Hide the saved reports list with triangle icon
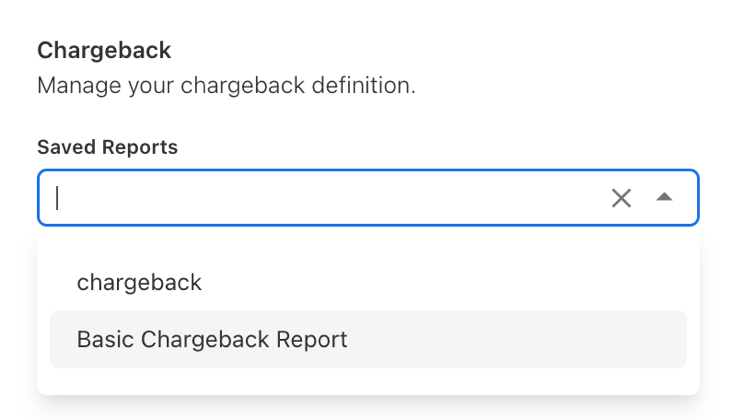 click(664, 198)
